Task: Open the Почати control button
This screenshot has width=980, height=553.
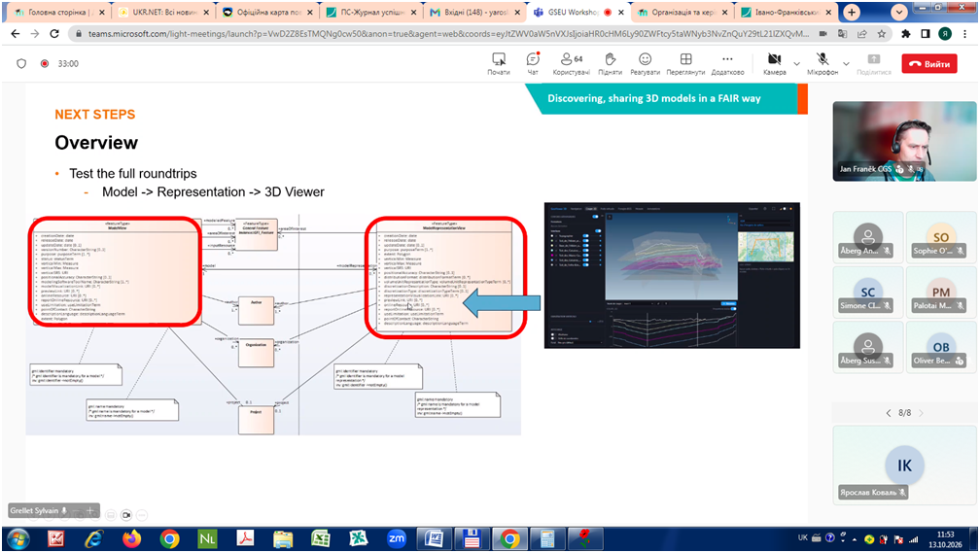Action: (498, 64)
